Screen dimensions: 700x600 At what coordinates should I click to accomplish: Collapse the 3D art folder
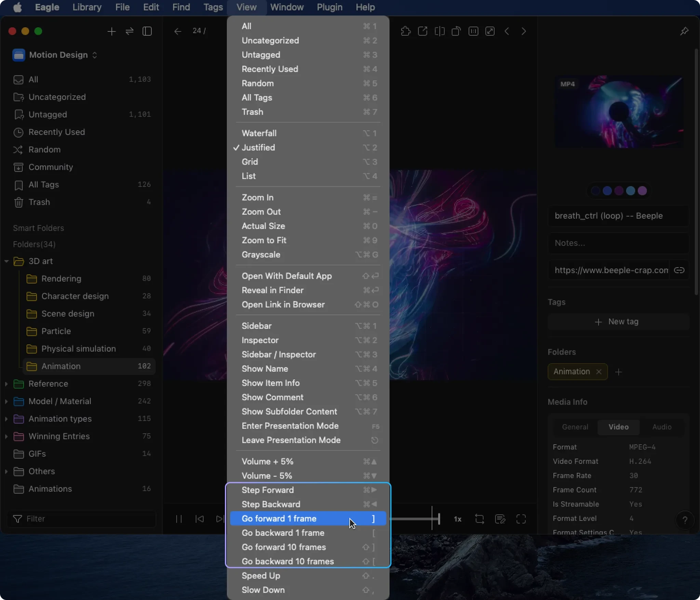pyautogui.click(x=6, y=261)
